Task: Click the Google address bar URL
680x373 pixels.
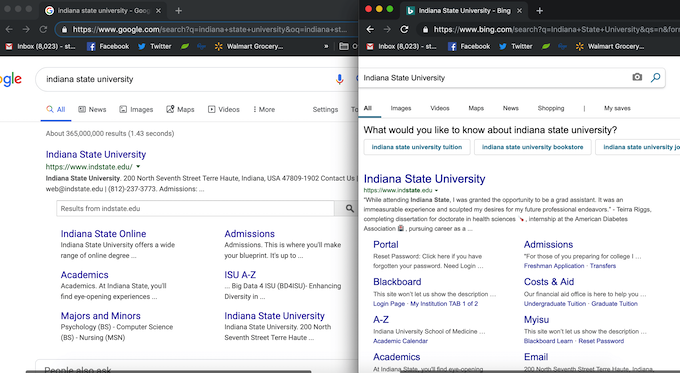Action: coord(209,29)
